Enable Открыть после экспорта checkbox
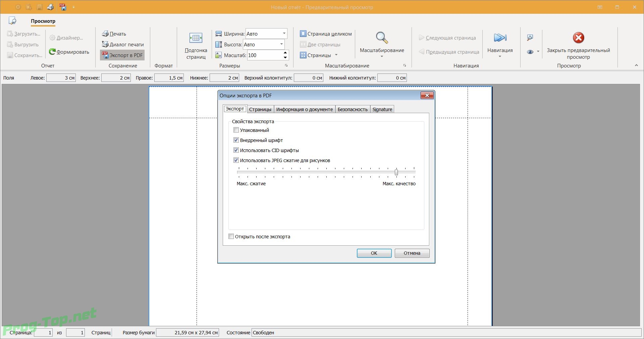Screen dimensions: 644x339 click(x=231, y=237)
